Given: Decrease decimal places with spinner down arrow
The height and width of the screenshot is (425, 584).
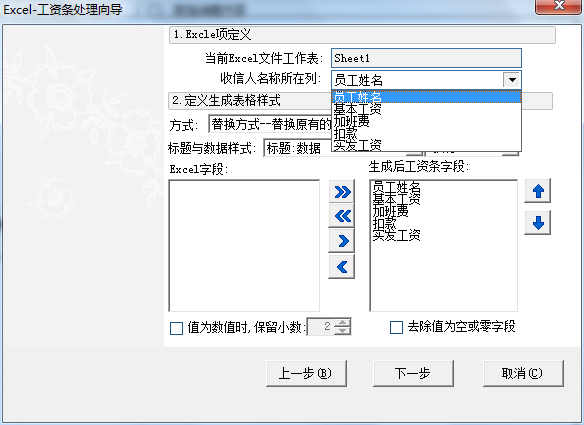Looking at the screenshot, I should click(342, 330).
